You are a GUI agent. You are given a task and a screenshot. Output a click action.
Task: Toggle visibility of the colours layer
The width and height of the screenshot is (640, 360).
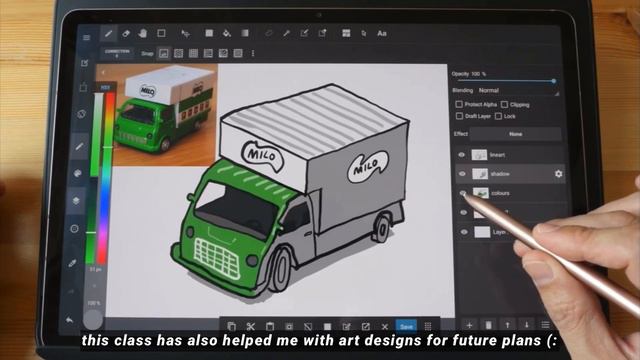[x=463, y=193]
